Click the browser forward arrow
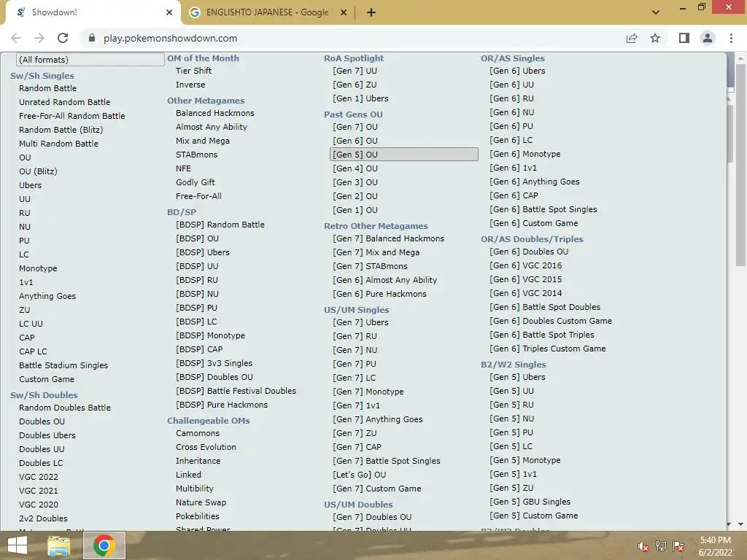This screenshot has height=560, width=747. [39, 38]
